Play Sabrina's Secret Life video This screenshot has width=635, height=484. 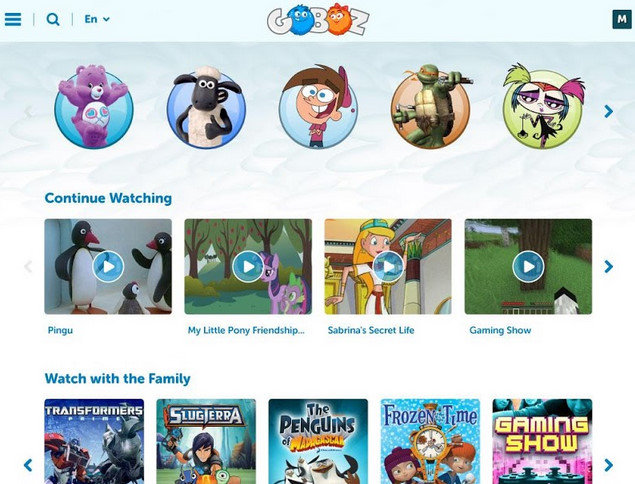point(388,267)
